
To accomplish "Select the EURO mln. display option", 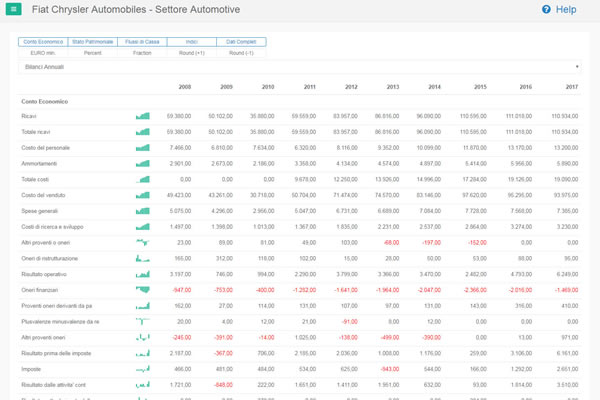I will click(43, 53).
